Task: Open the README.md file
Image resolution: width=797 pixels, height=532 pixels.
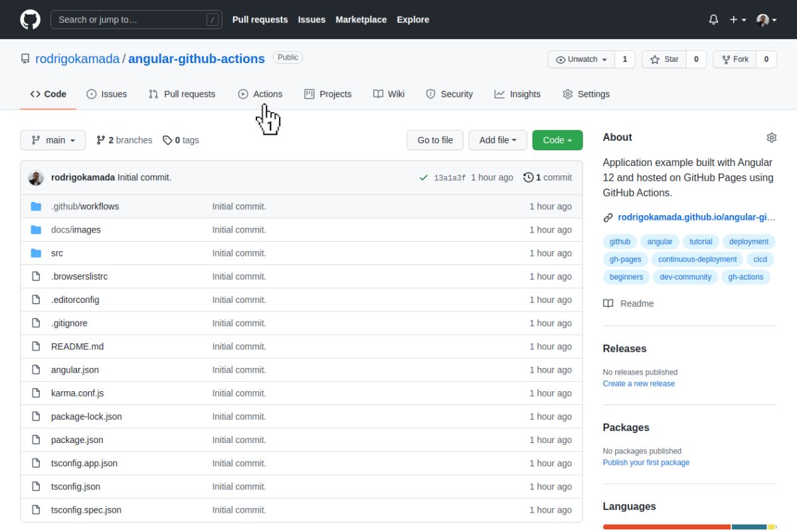Action: (77, 347)
